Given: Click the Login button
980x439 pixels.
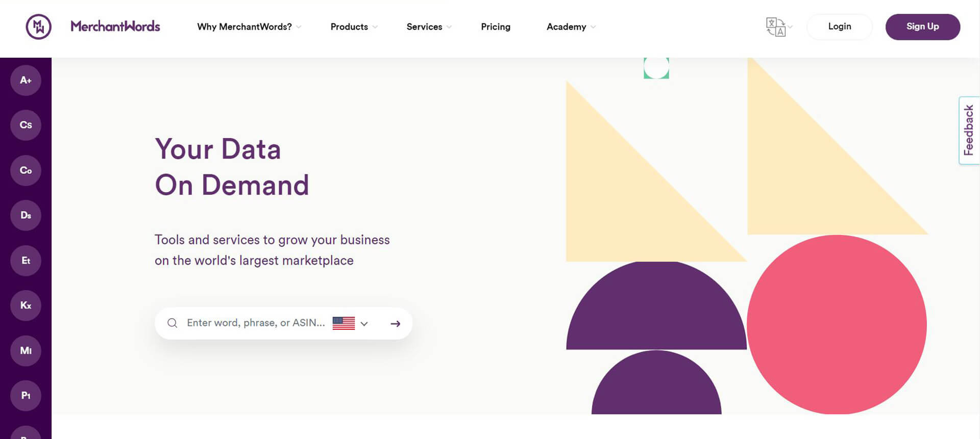Looking at the screenshot, I should [x=839, y=27].
